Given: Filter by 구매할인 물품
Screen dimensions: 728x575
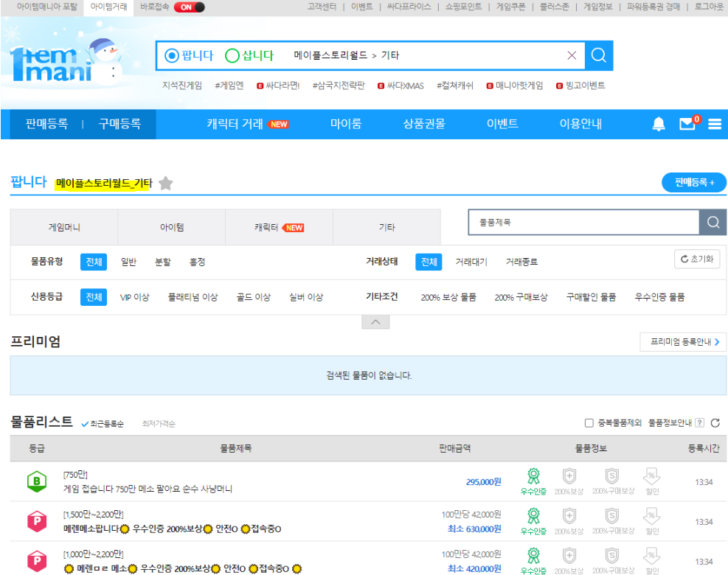Looking at the screenshot, I should (x=591, y=297).
